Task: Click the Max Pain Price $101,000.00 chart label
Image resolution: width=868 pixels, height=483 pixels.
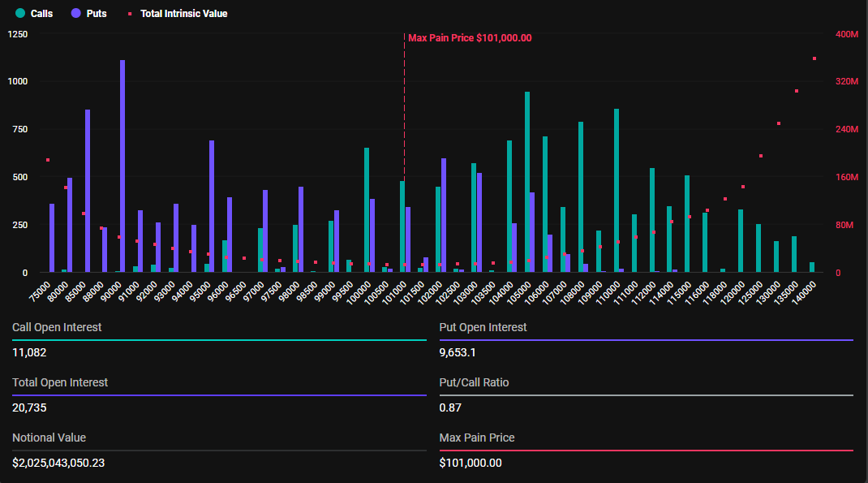Action: (x=470, y=38)
